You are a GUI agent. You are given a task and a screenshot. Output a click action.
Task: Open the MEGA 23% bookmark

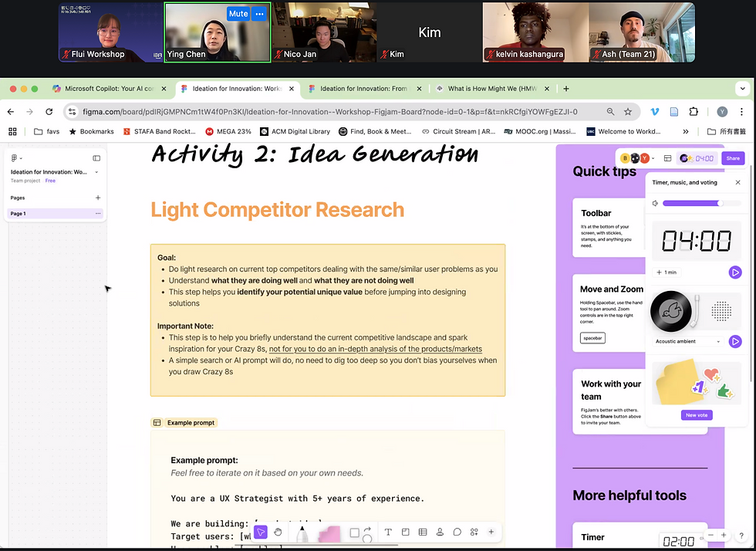click(228, 131)
